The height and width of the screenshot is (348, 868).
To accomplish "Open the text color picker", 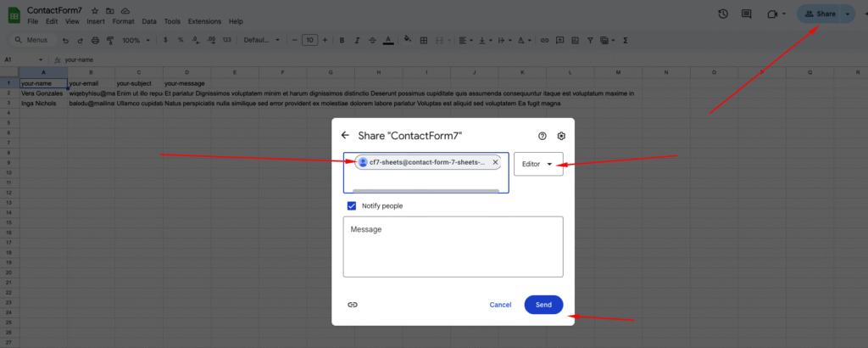I will pos(388,41).
